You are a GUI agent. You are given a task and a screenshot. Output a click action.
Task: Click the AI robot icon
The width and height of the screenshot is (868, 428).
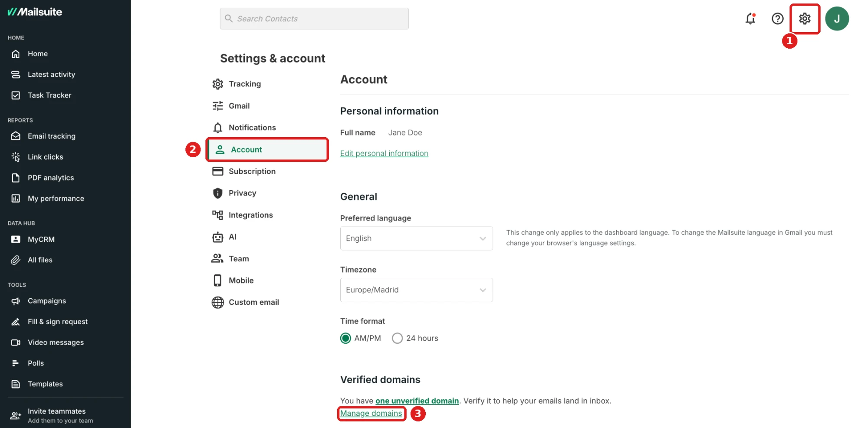coord(217,237)
